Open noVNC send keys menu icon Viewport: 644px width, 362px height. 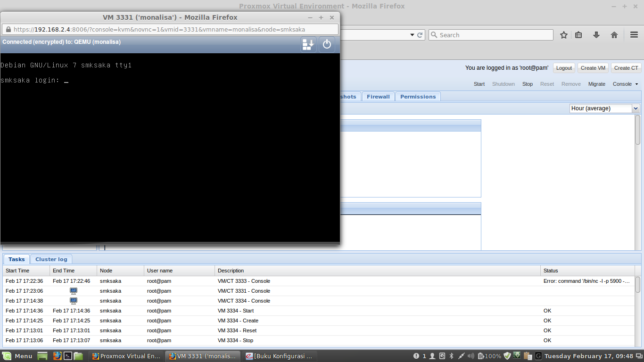pyautogui.click(x=308, y=45)
